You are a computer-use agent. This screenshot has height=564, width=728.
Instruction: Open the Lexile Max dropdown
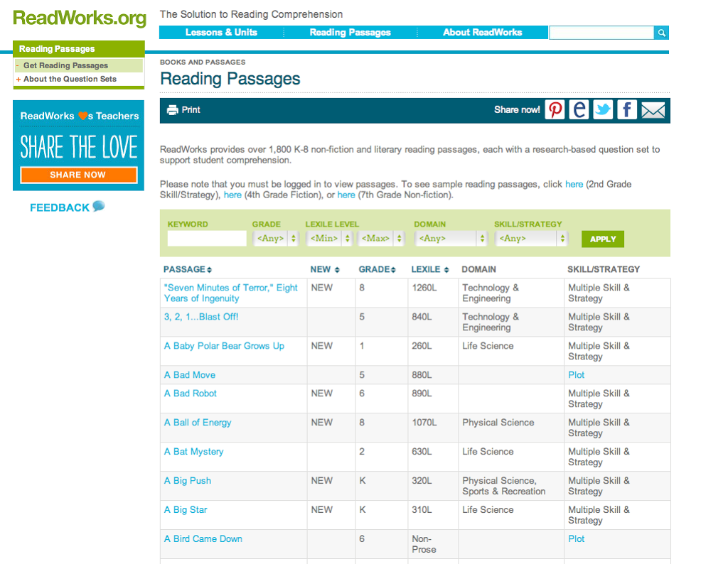point(380,239)
